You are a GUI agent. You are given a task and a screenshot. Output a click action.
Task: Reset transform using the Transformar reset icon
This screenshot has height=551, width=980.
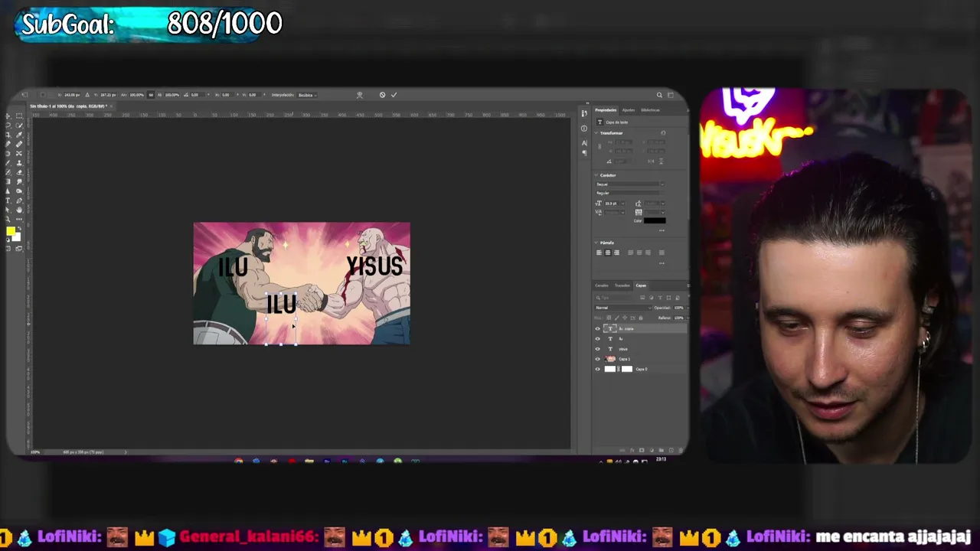coord(663,133)
